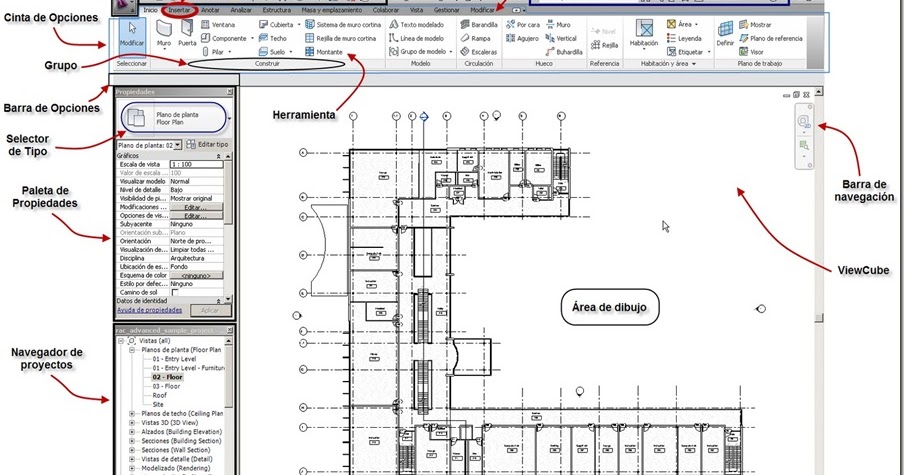Open the Ayuda de propiedades link
This screenshot has height=475, width=904.
pyautogui.click(x=149, y=310)
